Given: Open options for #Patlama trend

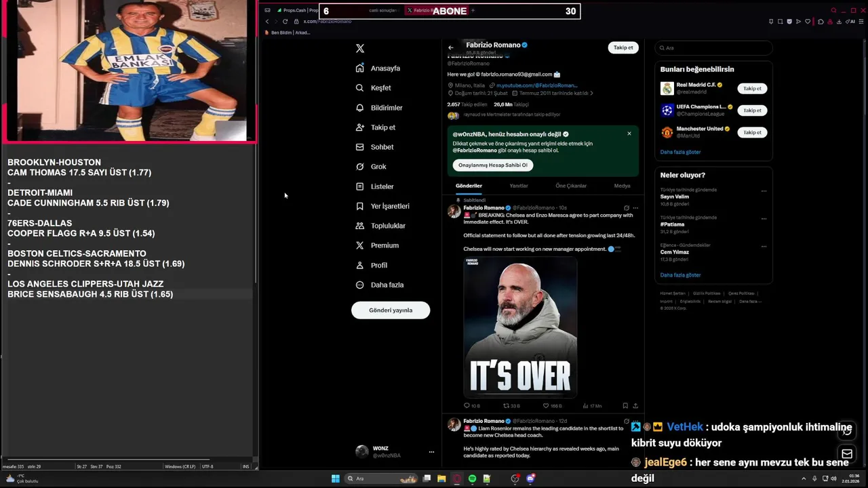Looking at the screenshot, I should [x=764, y=219].
